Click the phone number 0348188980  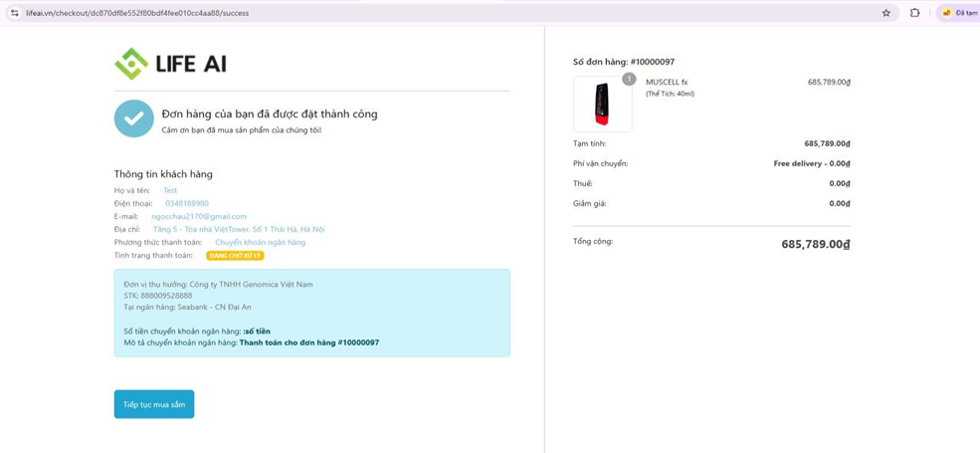click(x=187, y=203)
